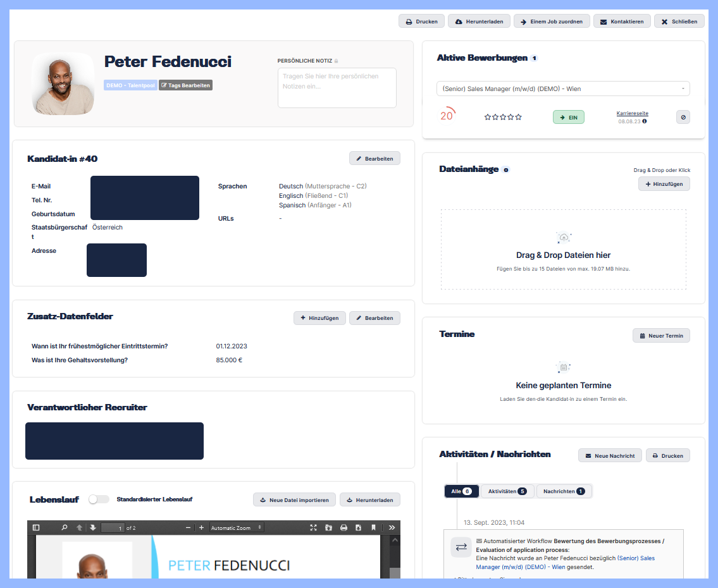Image resolution: width=718 pixels, height=588 pixels.
Task: Open search in the Lebenslauf PDF viewer
Action: point(65,527)
